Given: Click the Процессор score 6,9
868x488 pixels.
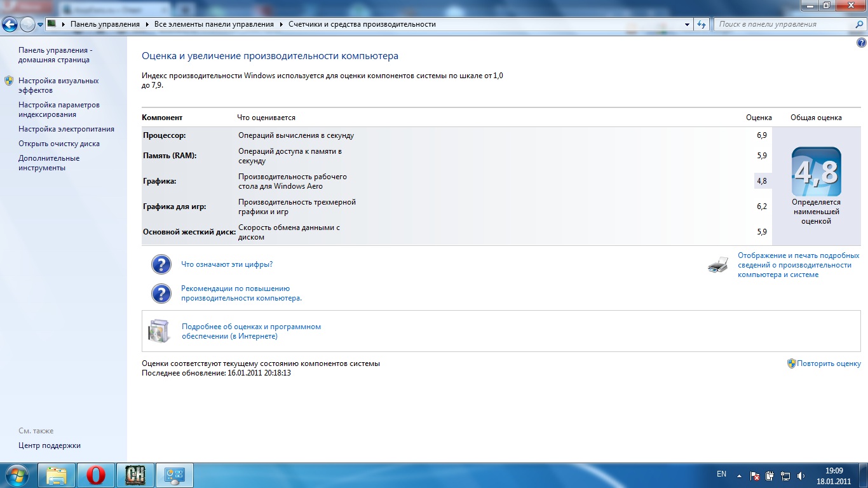Looking at the screenshot, I should point(762,135).
